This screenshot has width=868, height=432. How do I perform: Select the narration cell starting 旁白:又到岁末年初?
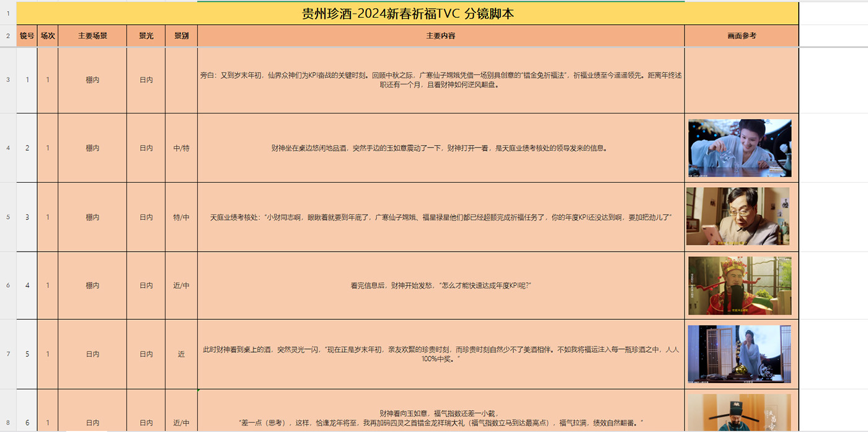point(441,80)
